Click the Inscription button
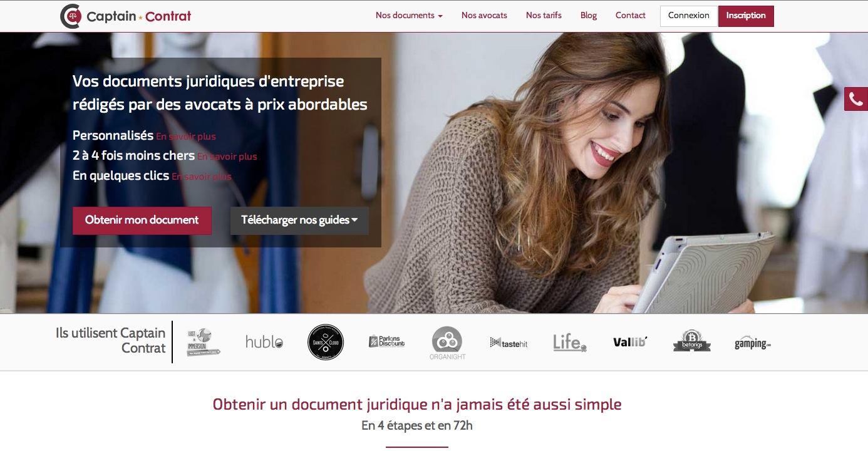The height and width of the screenshot is (451, 868). (x=746, y=16)
